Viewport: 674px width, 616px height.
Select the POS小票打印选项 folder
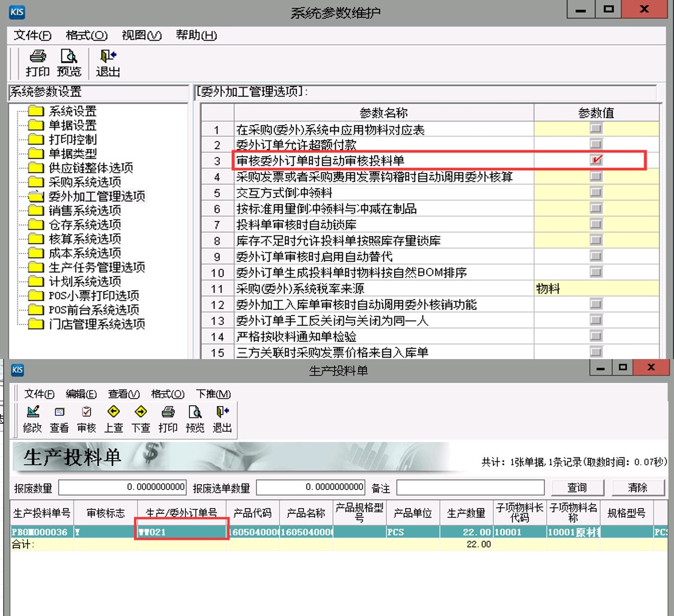click(84, 295)
